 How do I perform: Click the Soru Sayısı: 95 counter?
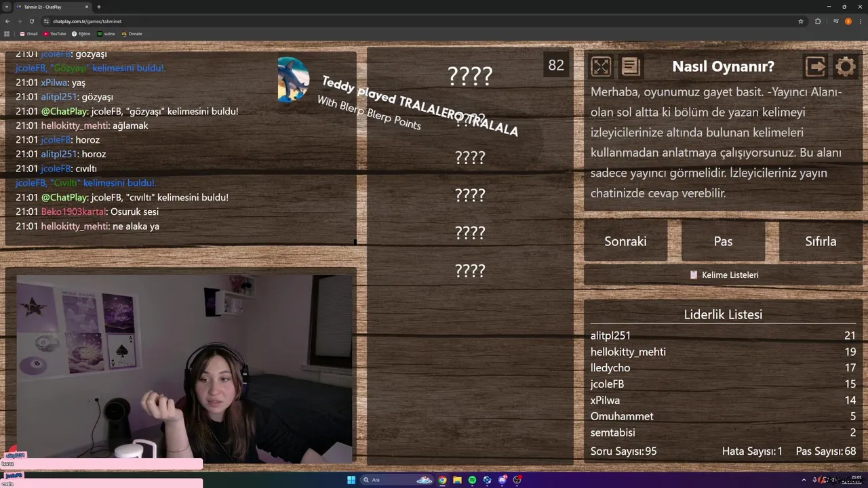[x=624, y=451]
